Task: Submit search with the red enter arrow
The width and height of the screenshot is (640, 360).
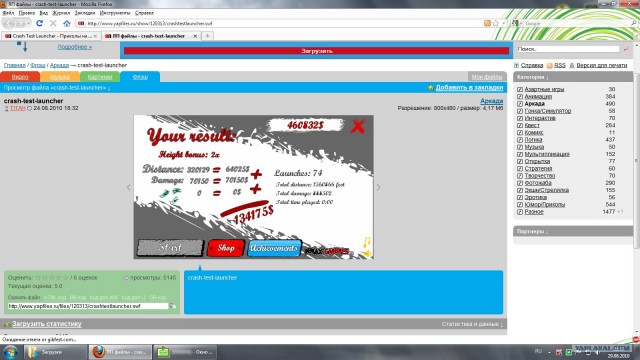Action: tap(625, 49)
